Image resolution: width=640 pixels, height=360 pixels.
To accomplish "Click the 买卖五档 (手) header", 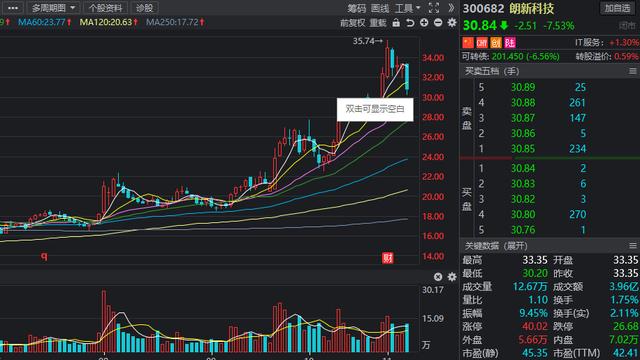I will (x=492, y=71).
